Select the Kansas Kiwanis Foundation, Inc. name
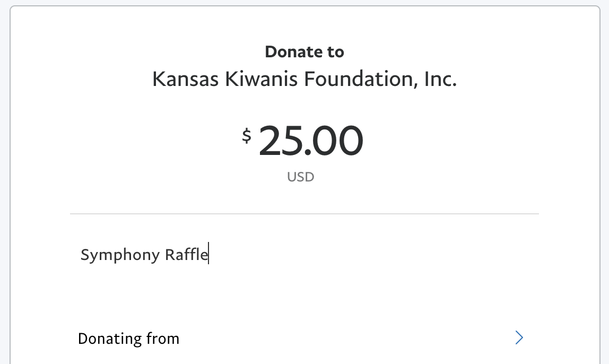Viewport: 609px width, 364px height. click(x=304, y=79)
